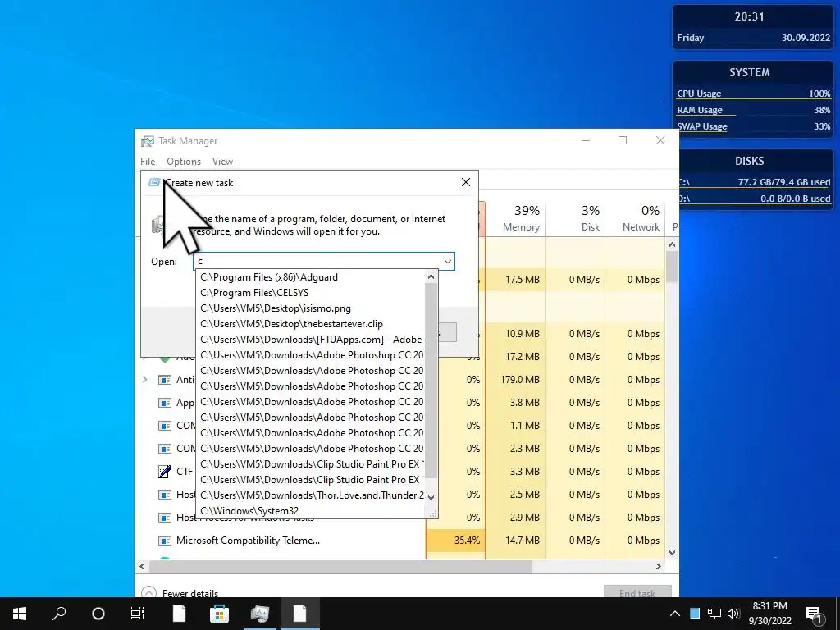
Task: Sort by the Network column header
Action: coord(635,218)
